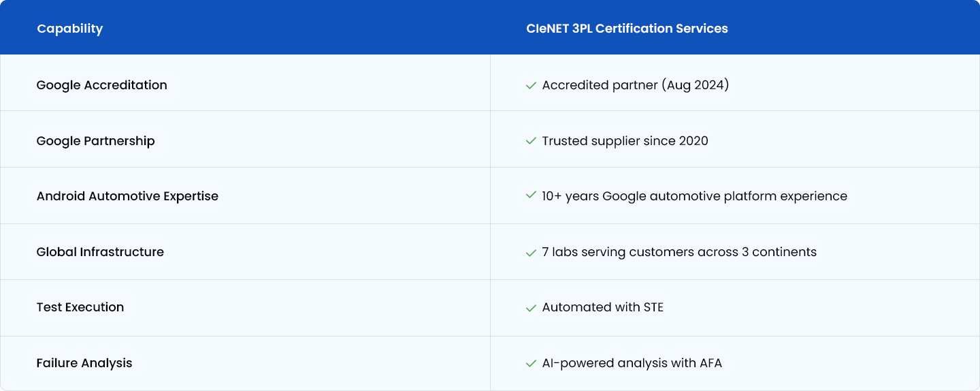This screenshot has width=980, height=391.
Task: Click the checkmark beside Automated with STE
Action: point(531,308)
